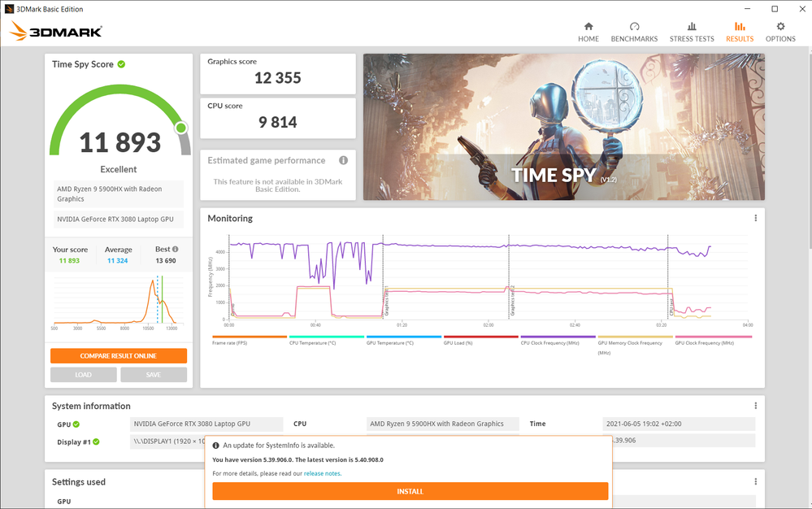The height and width of the screenshot is (509, 812).
Task: Click the Frame rate (FPS) orange legend swatch
Action: point(249,336)
